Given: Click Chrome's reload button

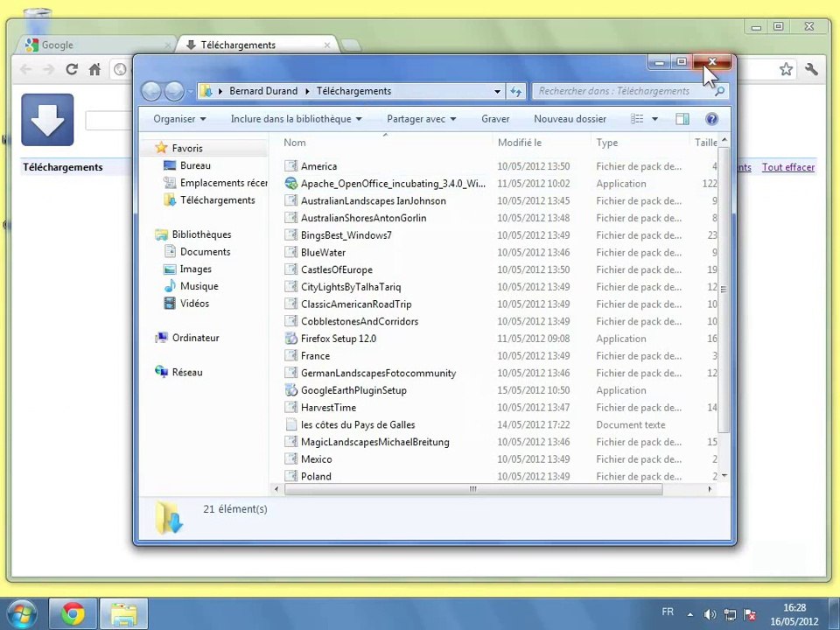Looking at the screenshot, I should click(71, 69).
